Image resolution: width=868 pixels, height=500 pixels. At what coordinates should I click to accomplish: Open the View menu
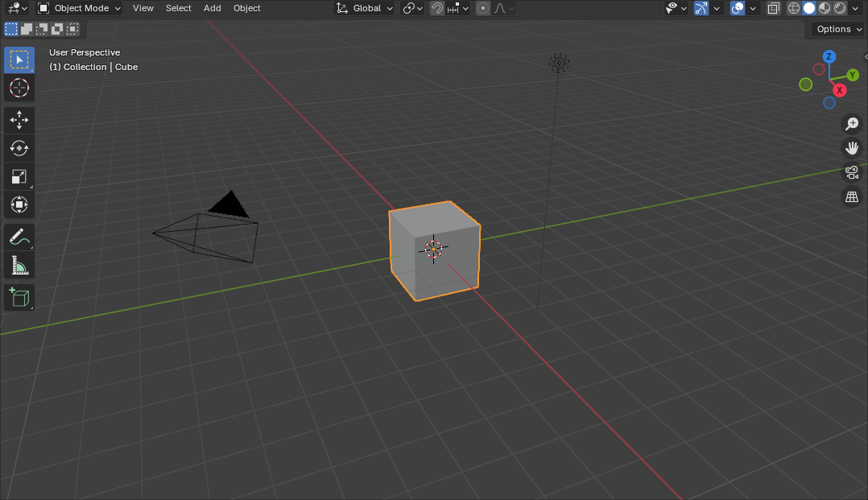point(143,8)
